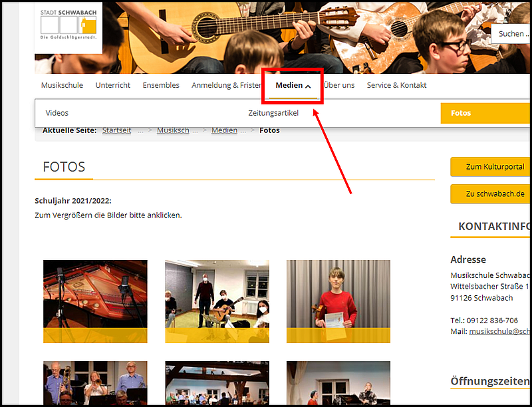
Task: Collapse the Medien menu chevron
Action: [x=308, y=86]
